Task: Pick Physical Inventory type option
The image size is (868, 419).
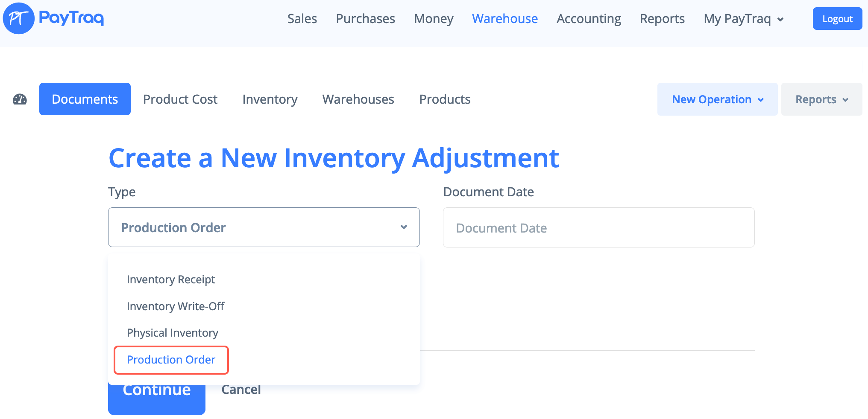Action: tap(172, 333)
